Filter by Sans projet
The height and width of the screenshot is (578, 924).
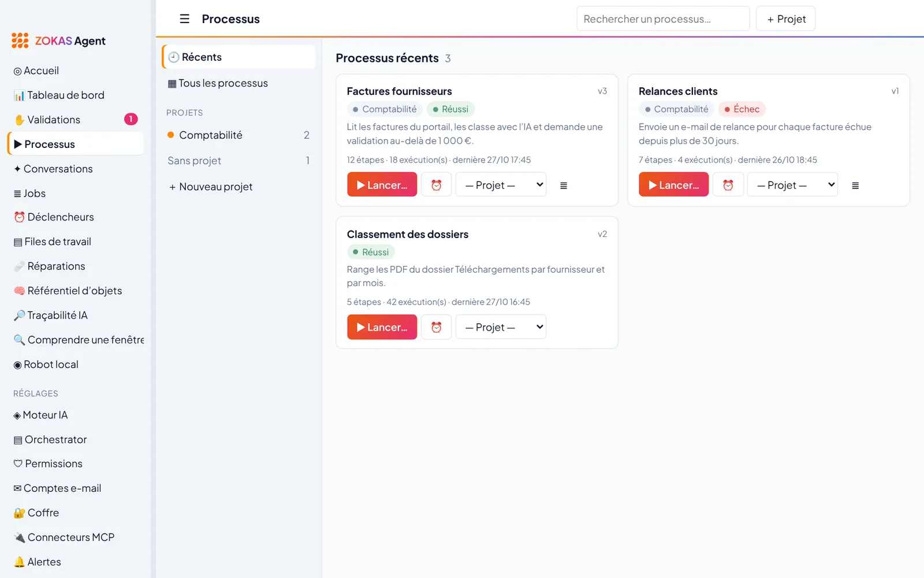point(239,161)
